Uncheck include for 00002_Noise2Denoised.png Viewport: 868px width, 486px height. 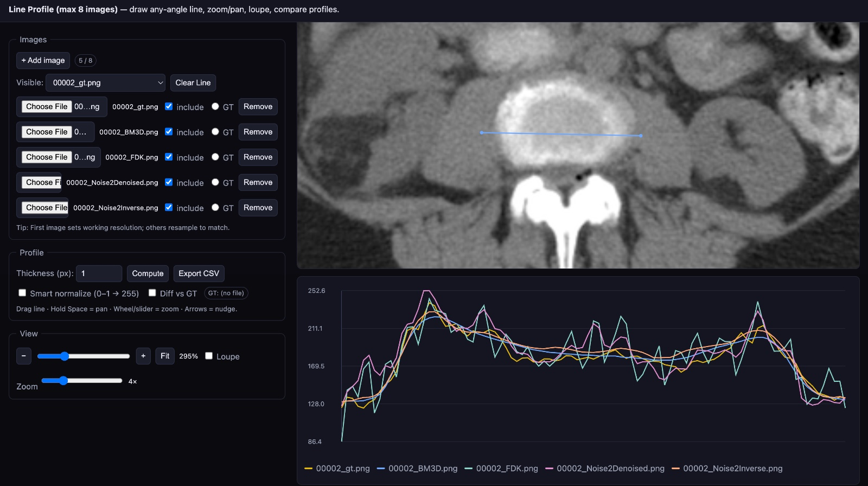[x=169, y=182]
